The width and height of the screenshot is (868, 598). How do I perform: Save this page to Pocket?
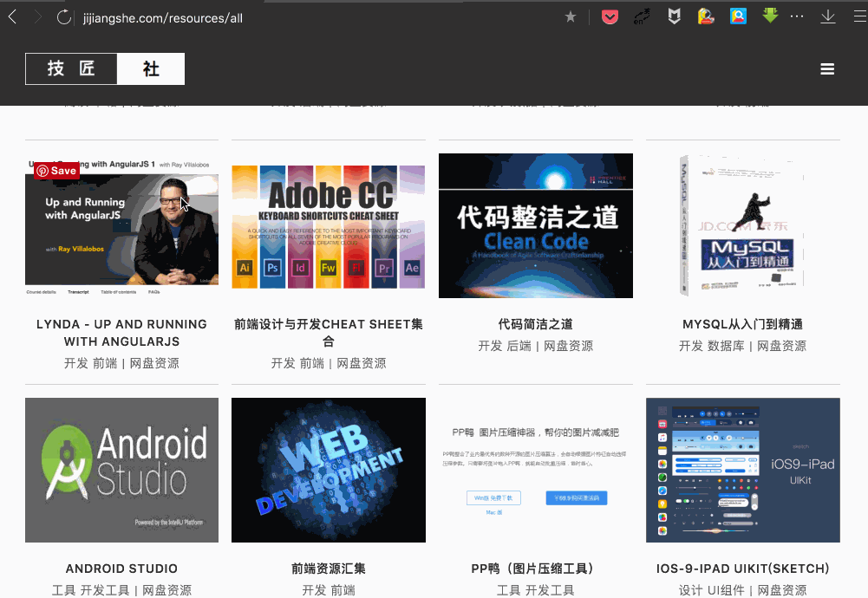pos(610,16)
